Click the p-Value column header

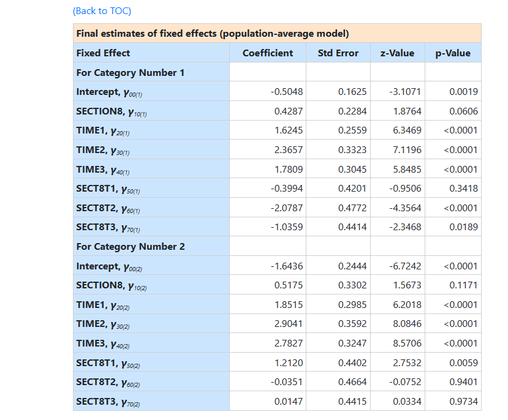tap(453, 53)
